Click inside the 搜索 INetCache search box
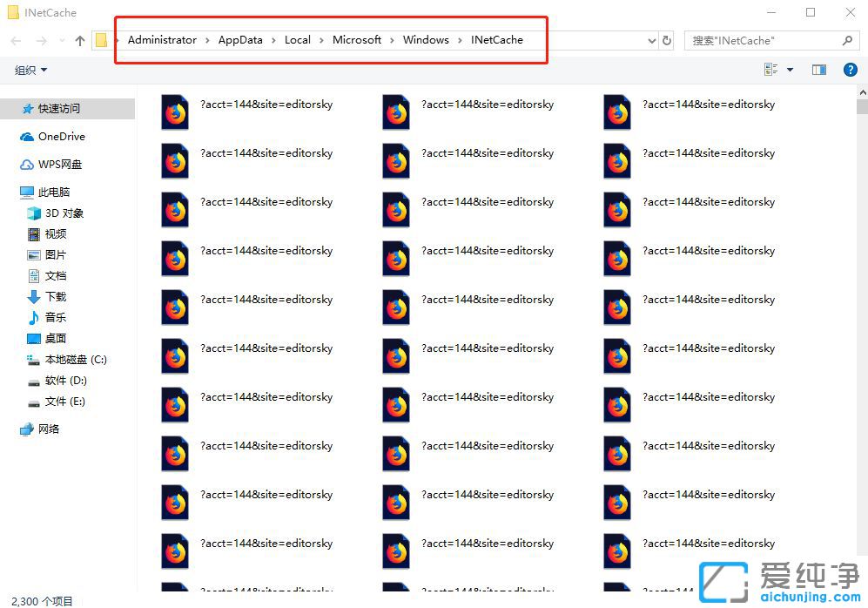 pyautogui.click(x=766, y=39)
